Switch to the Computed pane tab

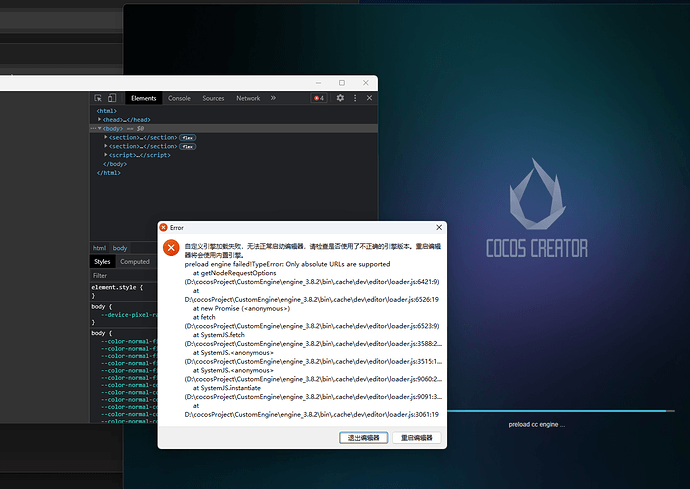coord(135,261)
